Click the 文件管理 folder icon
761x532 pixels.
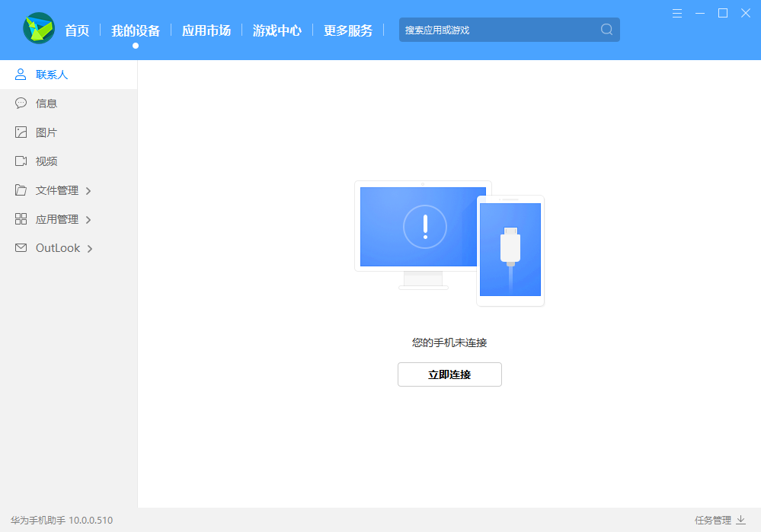[21, 190]
